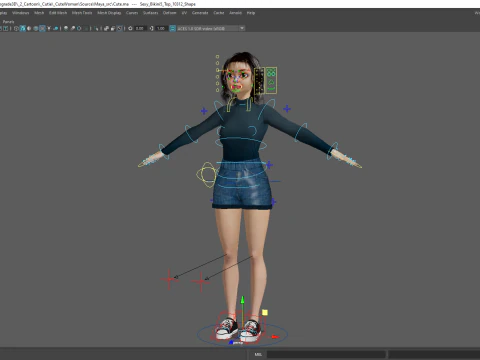Open the Panels menu in viewport
Viewport: 480px width, 360px height.
tap(8, 22)
